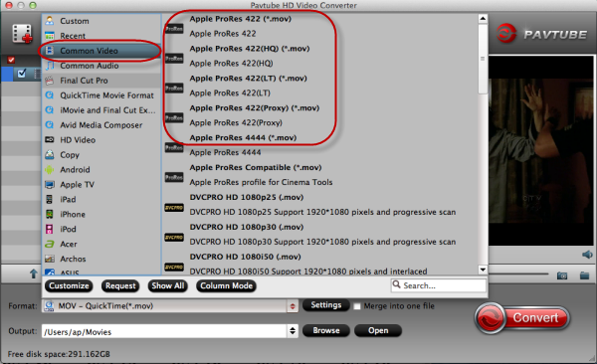The image size is (597, 364).
Task: Toggle the blue file row checkbox
Action: point(22,74)
